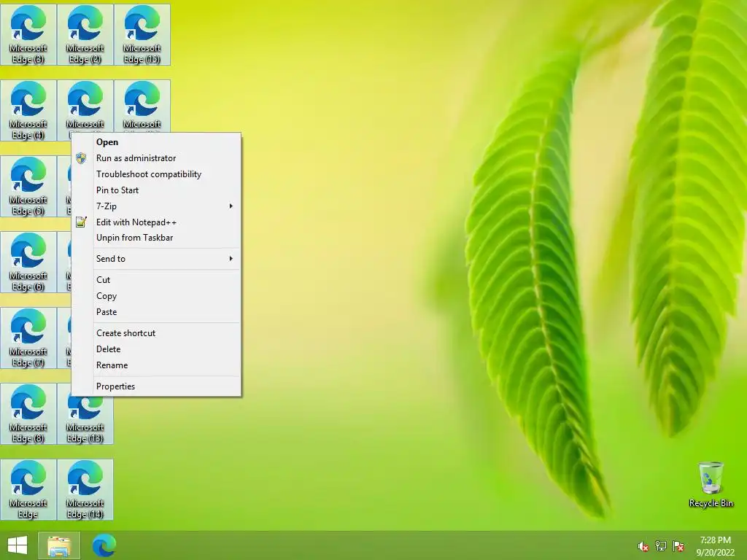Select the Recycle Bin desktop icon
This screenshot has height=560, width=747.
click(711, 484)
